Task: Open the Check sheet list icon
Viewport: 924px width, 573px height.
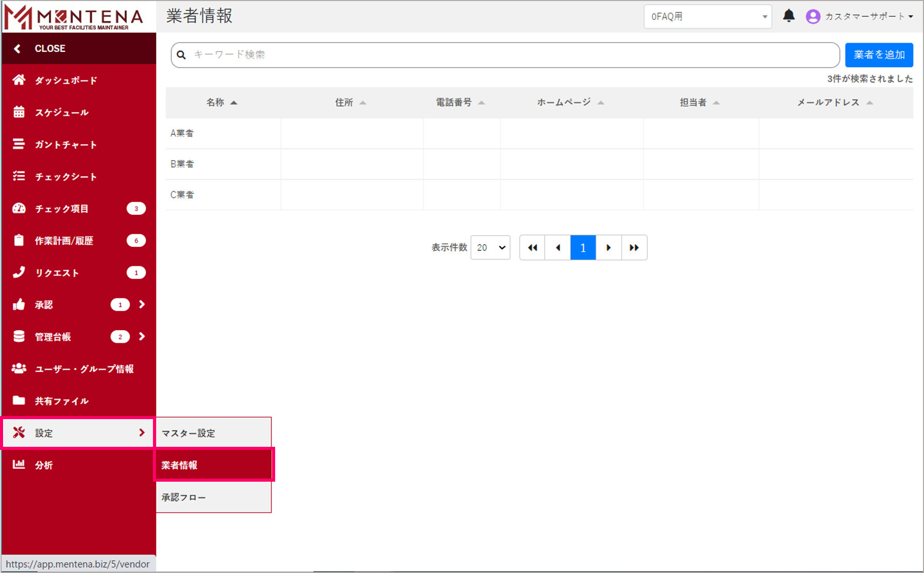Action: 19,176
